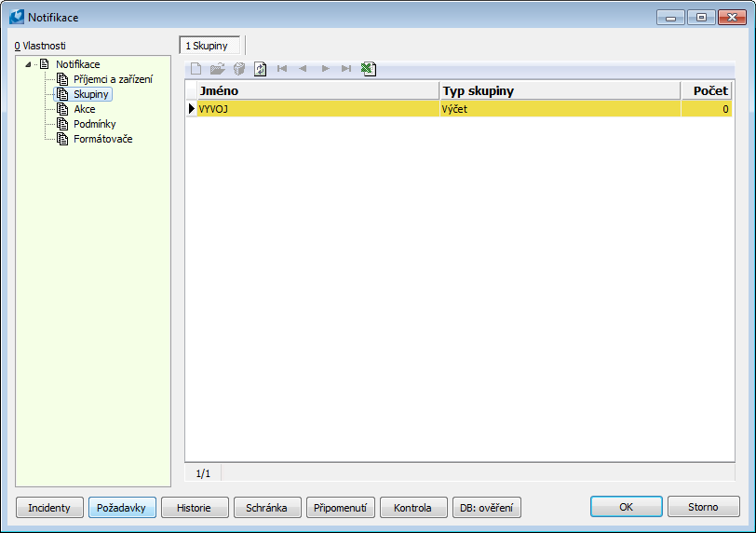Click the root Notifikace node icon

[45, 64]
